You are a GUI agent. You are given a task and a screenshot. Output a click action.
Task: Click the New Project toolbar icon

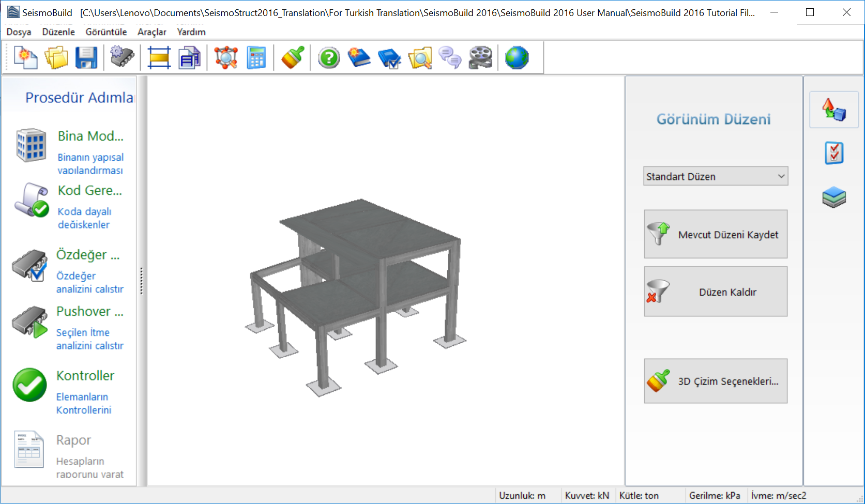(x=25, y=57)
